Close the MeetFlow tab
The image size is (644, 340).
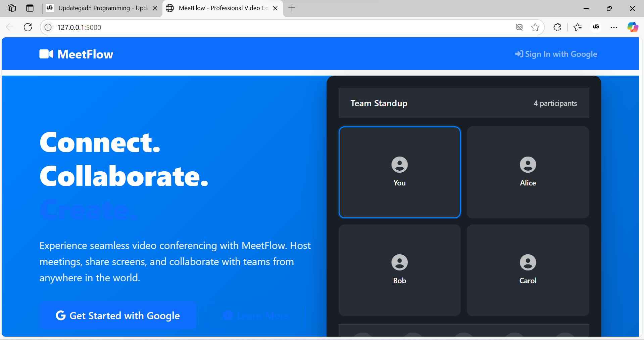[275, 8]
